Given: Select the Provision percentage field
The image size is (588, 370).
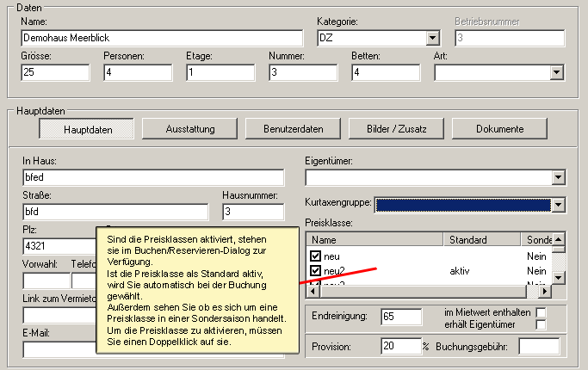Looking at the screenshot, I should [399, 346].
